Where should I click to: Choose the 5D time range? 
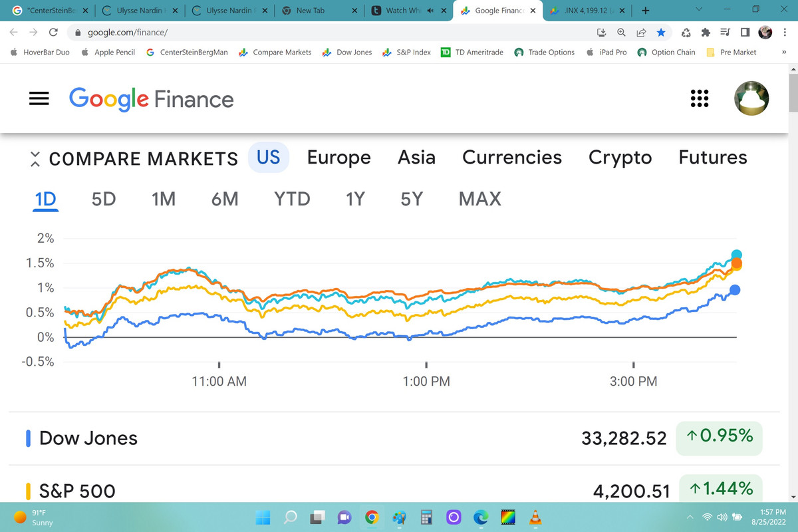pyautogui.click(x=104, y=199)
